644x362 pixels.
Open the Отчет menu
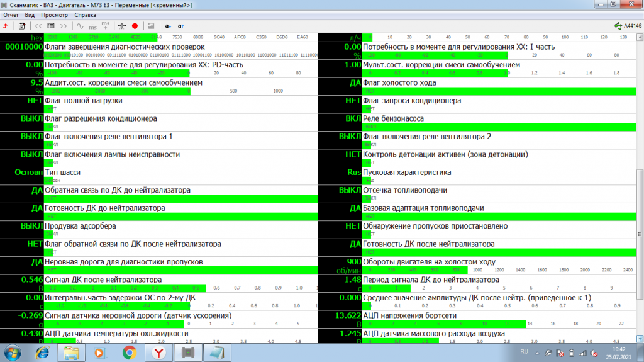(11, 15)
